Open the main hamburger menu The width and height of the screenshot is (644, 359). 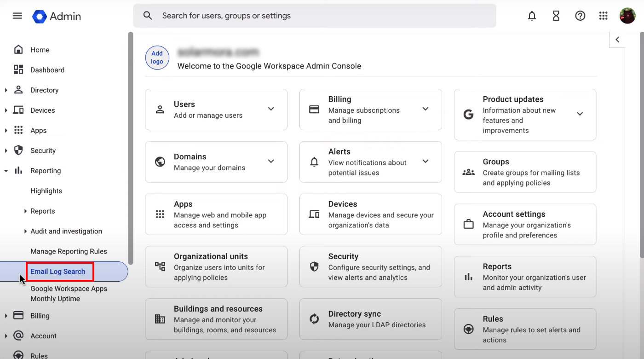click(x=17, y=16)
